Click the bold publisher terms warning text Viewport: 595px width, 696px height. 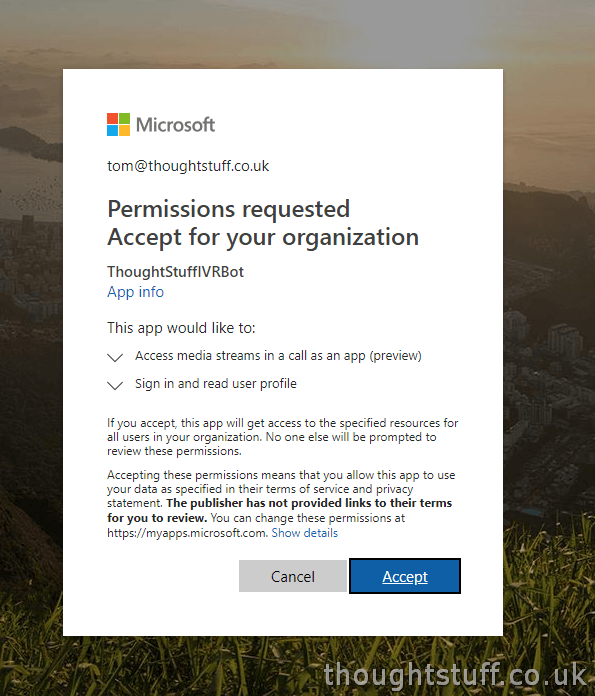tap(280, 510)
